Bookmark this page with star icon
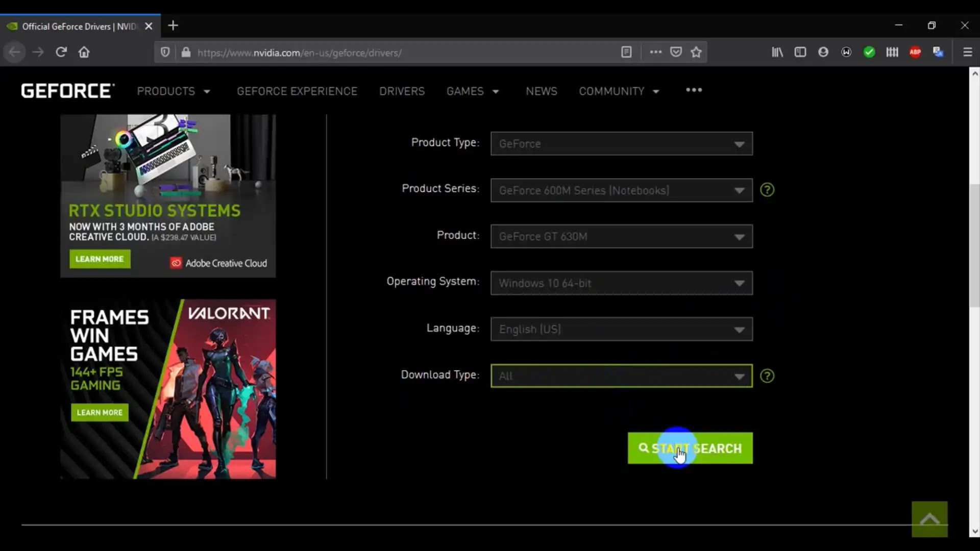 click(x=696, y=52)
